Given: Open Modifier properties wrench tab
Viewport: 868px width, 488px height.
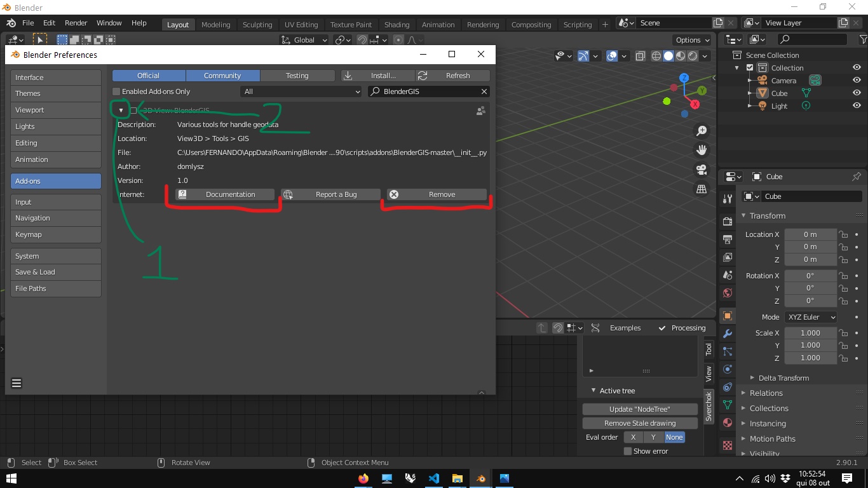Looking at the screenshot, I should [728, 334].
